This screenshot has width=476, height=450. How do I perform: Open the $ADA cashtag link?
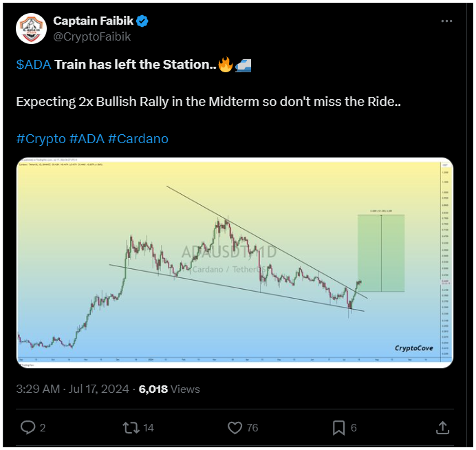coord(33,65)
